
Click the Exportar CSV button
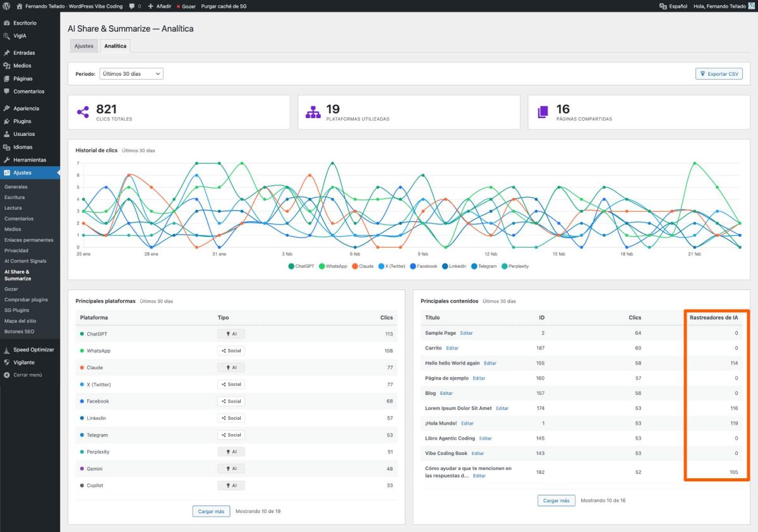[x=719, y=74]
